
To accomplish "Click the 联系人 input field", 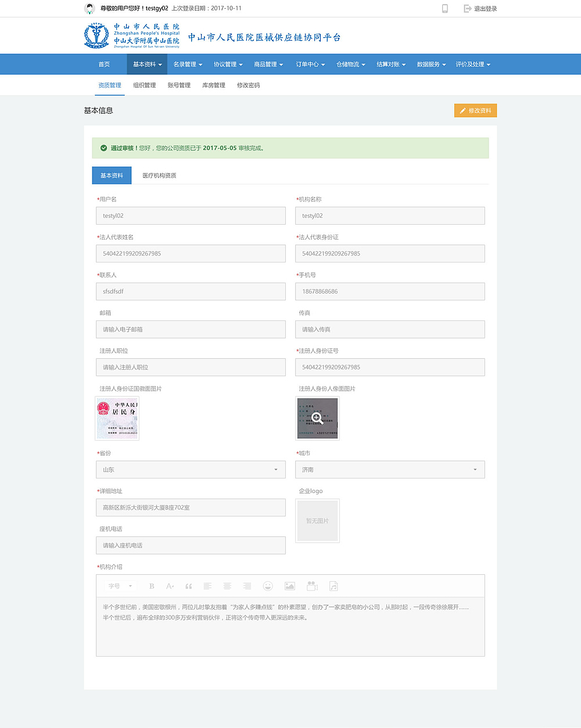I will 191,291.
